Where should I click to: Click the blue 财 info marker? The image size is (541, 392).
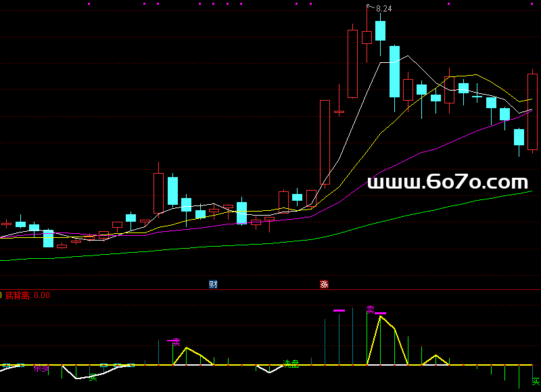click(213, 285)
